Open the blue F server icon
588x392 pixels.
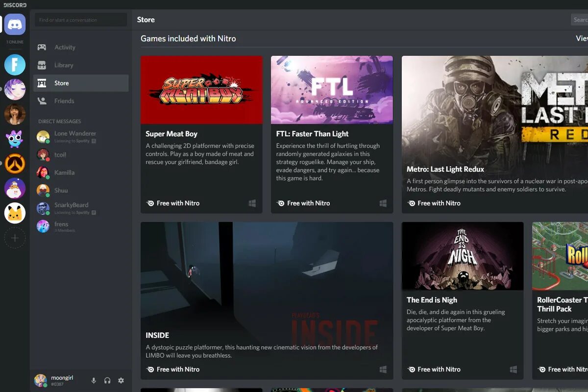(x=15, y=65)
